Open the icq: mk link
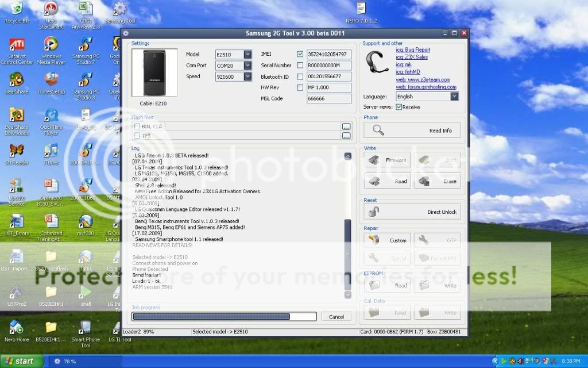 [x=404, y=64]
